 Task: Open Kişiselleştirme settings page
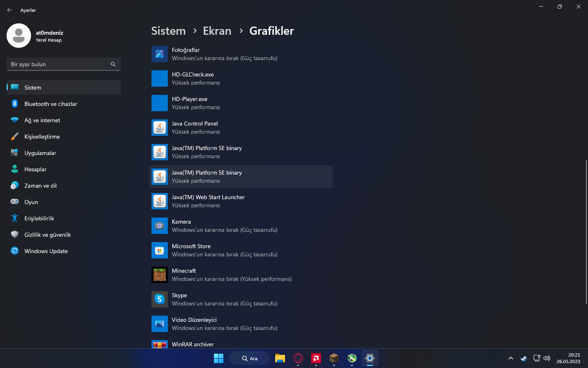click(x=64, y=137)
